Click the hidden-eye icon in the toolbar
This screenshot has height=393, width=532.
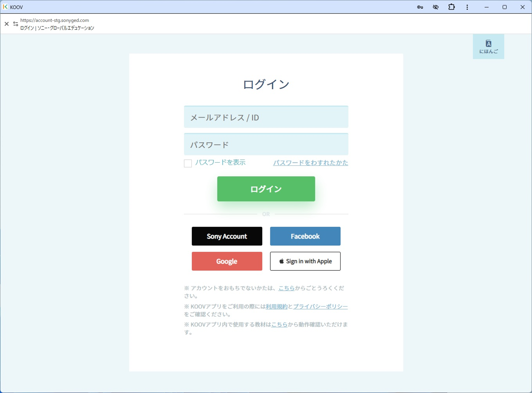coord(436,7)
